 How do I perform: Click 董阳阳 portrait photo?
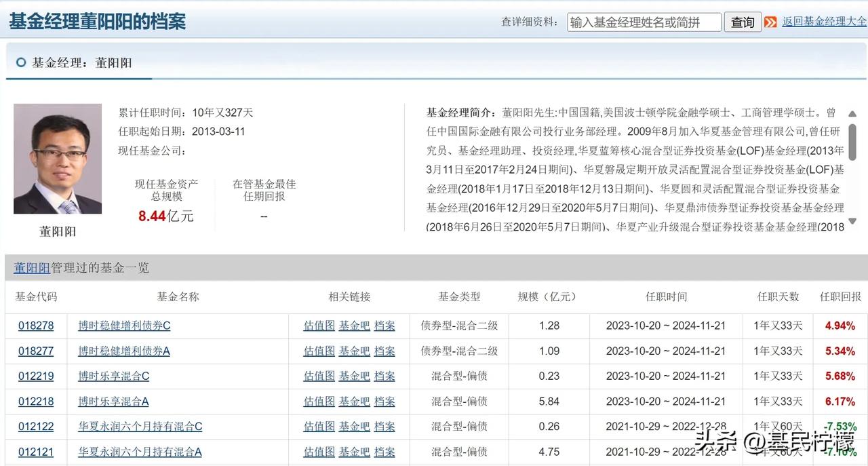[x=58, y=159]
